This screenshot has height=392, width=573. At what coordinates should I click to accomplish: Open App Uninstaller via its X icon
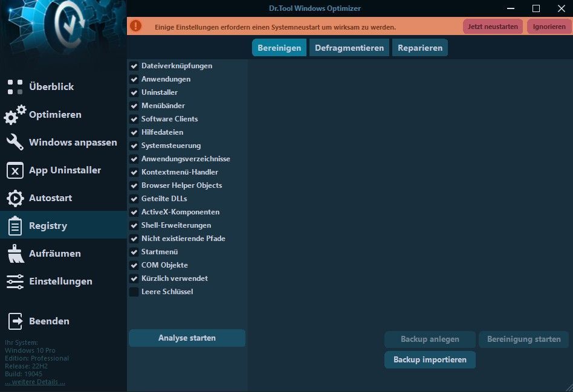pos(15,170)
